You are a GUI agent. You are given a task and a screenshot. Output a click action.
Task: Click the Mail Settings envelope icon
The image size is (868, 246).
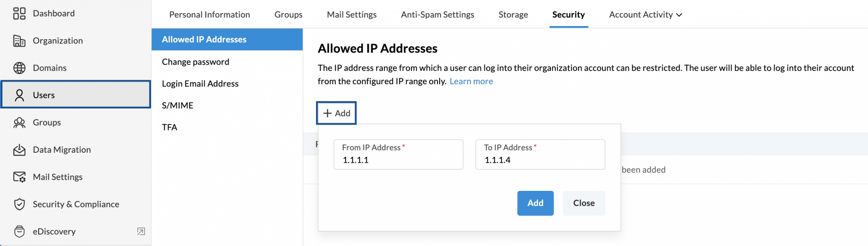(x=19, y=177)
